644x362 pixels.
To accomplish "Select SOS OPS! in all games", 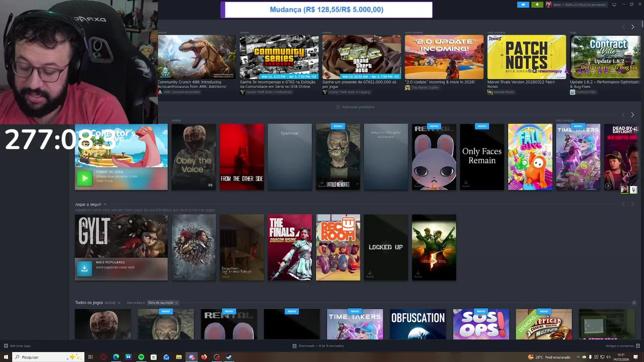I will (481, 324).
